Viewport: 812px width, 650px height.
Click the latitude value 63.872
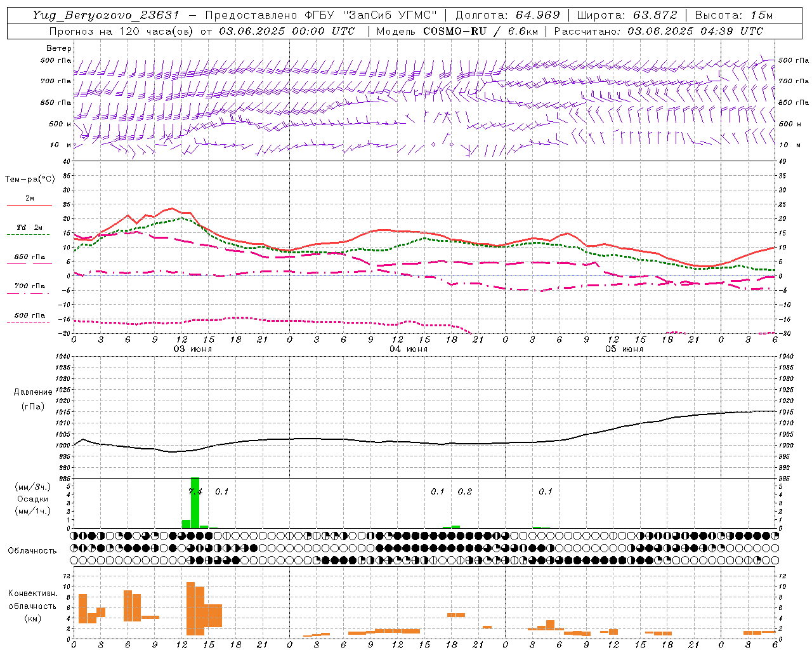click(655, 15)
